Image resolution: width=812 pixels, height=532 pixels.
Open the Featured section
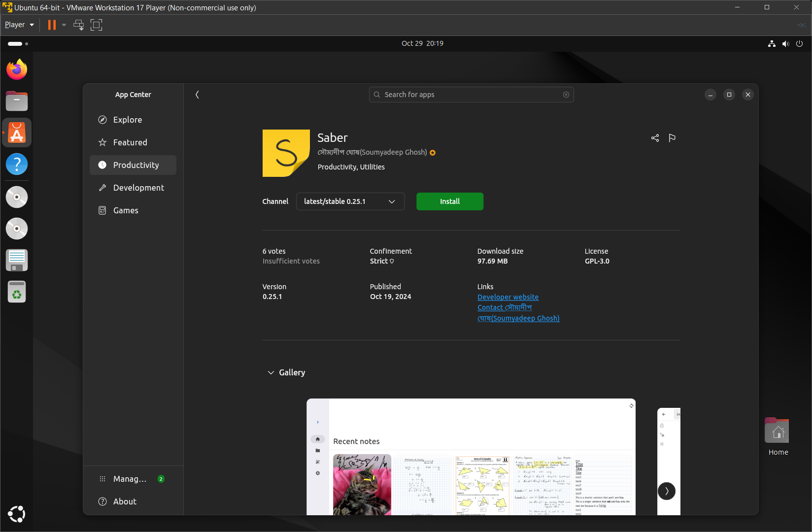pyautogui.click(x=133, y=142)
